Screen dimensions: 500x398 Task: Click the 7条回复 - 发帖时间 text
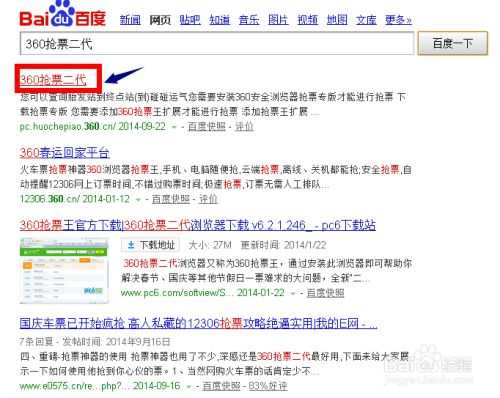point(95,342)
